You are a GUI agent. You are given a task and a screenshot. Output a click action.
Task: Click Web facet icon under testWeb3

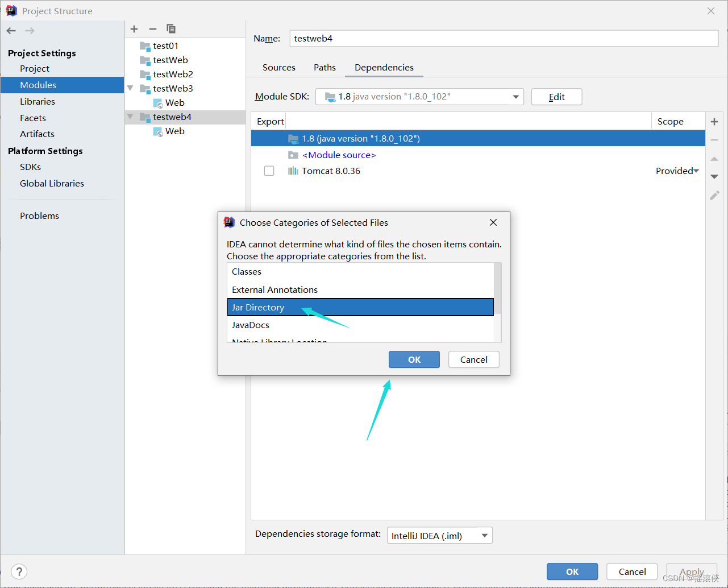158,103
